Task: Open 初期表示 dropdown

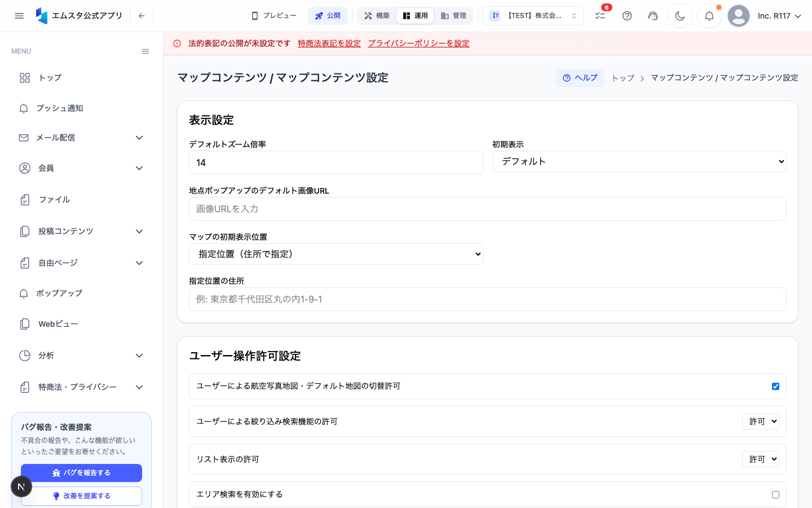Action: click(x=639, y=161)
